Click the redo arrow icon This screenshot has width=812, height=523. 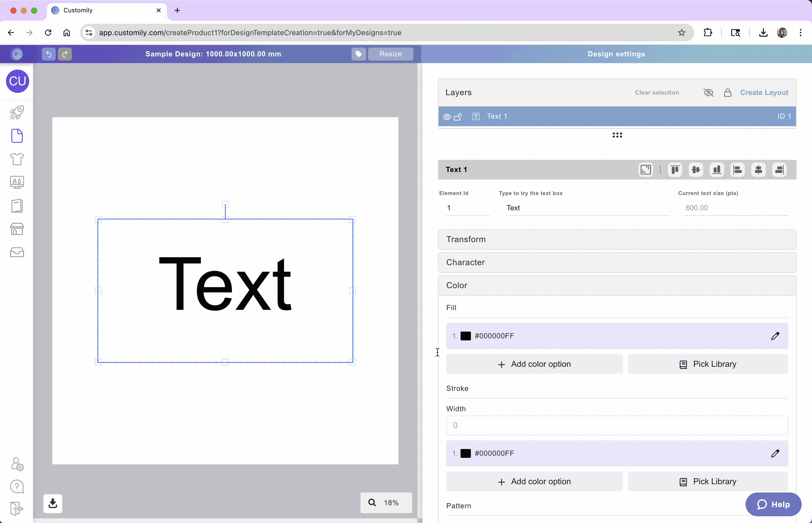(65, 54)
